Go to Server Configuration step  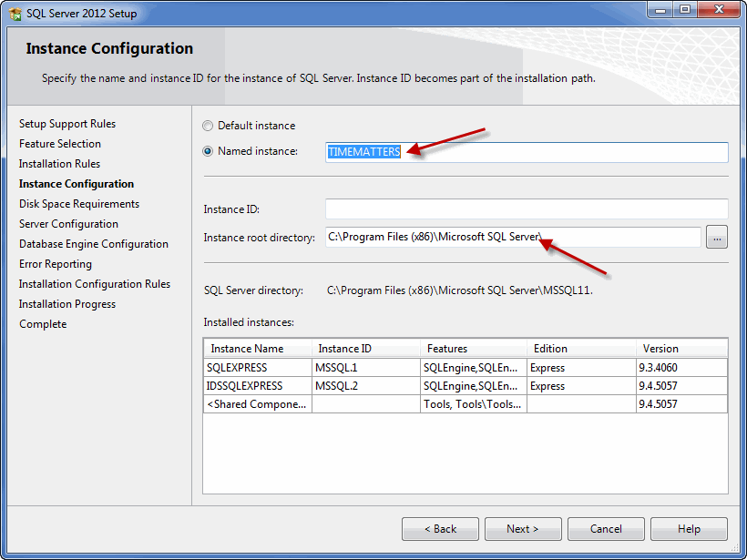pyautogui.click(x=68, y=224)
